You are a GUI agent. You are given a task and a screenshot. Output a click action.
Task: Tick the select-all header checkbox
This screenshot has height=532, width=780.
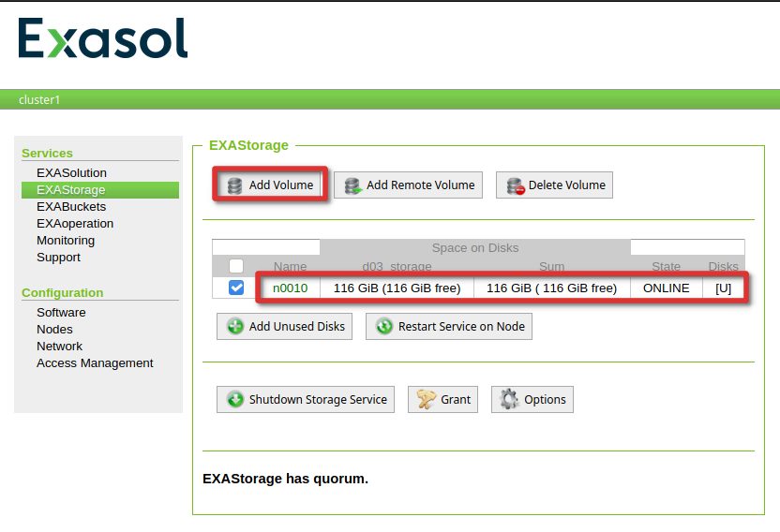coord(236,266)
